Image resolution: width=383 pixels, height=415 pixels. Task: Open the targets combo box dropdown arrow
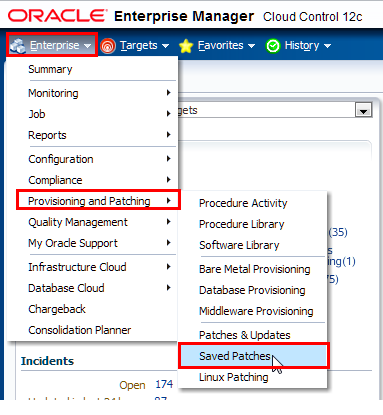[363, 110]
